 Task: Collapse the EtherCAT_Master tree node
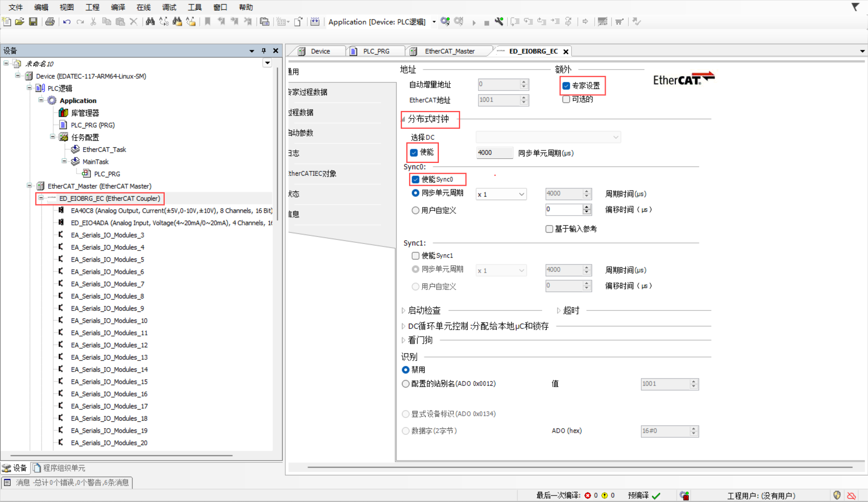pos(29,186)
